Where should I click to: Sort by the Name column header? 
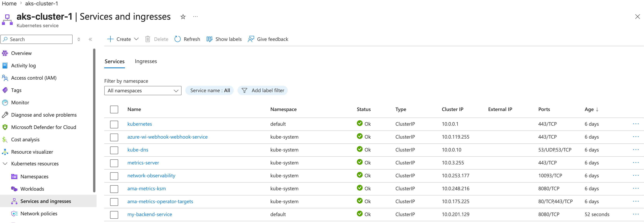[x=134, y=109]
